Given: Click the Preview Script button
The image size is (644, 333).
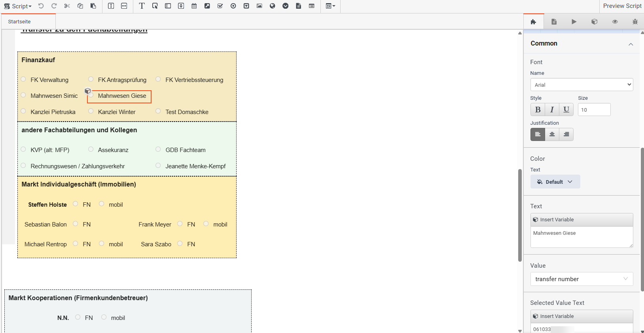Looking at the screenshot, I should tap(622, 6).
